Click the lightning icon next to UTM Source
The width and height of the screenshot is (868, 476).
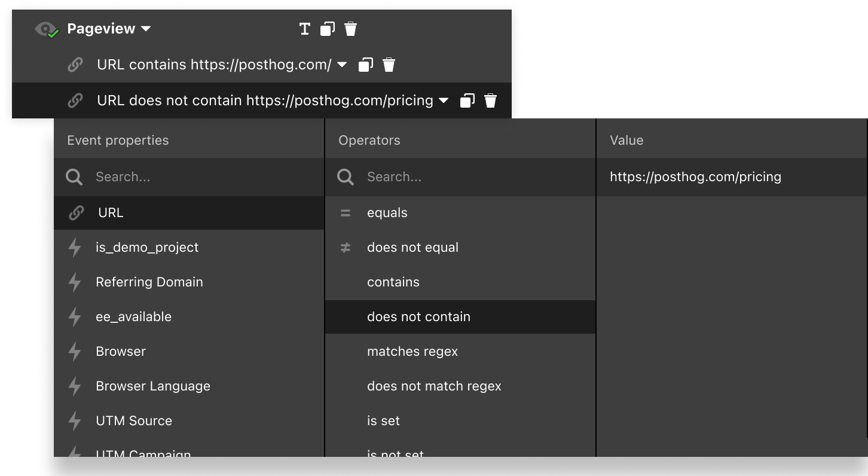(x=75, y=421)
